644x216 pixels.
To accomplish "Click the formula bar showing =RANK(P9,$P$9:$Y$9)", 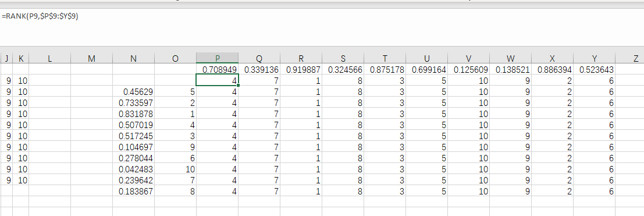I will coord(322,27).
